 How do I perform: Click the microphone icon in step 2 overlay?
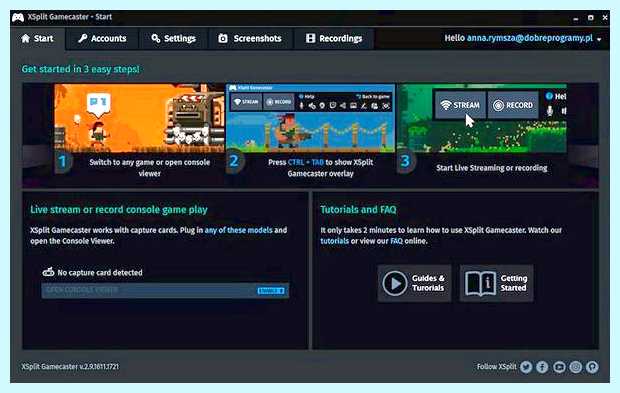tap(302, 106)
